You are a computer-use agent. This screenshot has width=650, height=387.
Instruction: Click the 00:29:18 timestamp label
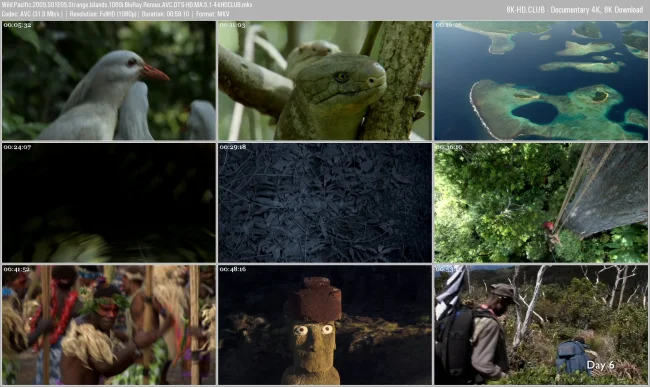[x=233, y=147]
